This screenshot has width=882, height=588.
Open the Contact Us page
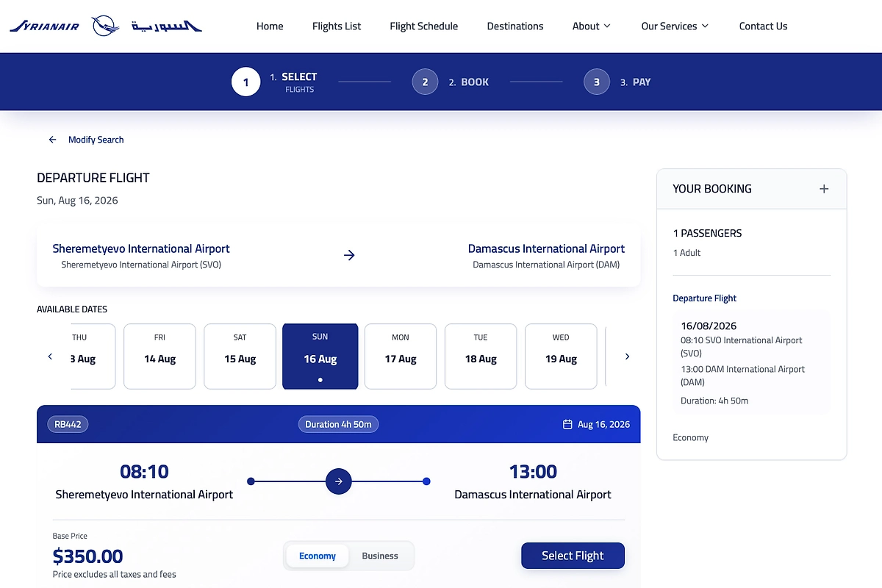tap(763, 26)
